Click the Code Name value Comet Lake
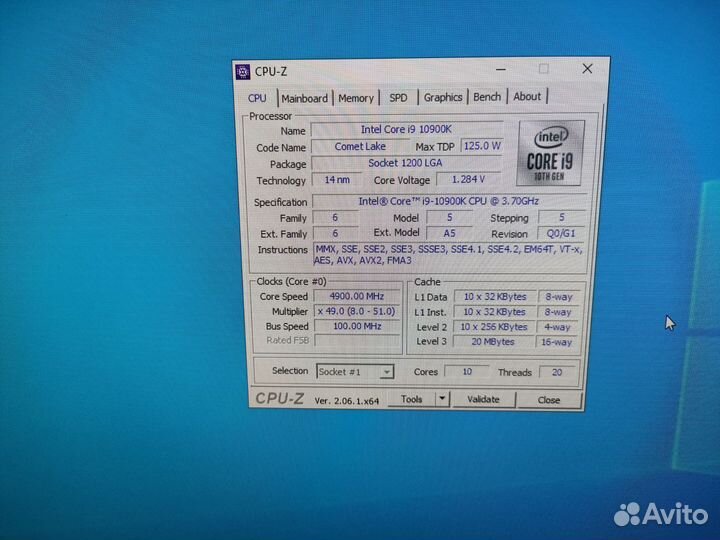 360,146
